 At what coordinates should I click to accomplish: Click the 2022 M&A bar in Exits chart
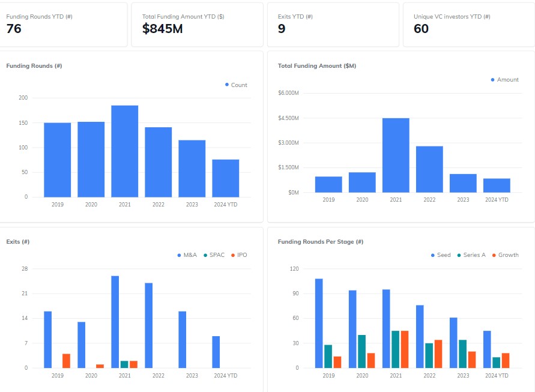pos(149,325)
